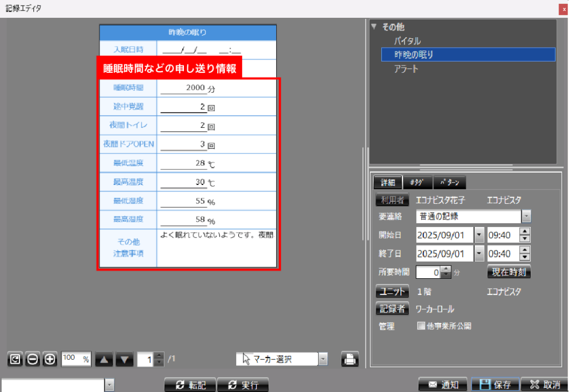Viewport: 569px width, 392px height.
Task: Click the 取消 cancel button
Action: 545,385
